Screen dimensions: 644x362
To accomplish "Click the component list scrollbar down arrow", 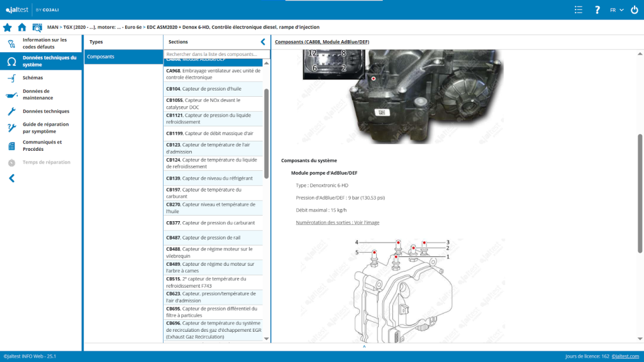I will tap(267, 339).
